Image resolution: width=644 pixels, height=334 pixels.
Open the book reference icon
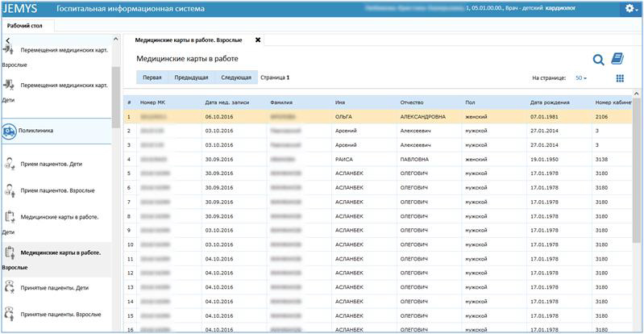pos(617,59)
